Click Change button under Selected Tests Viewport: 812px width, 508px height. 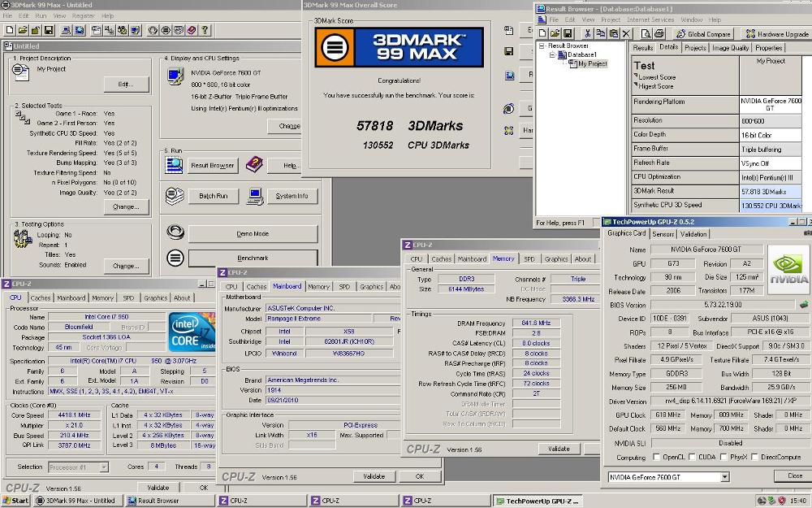(x=126, y=206)
